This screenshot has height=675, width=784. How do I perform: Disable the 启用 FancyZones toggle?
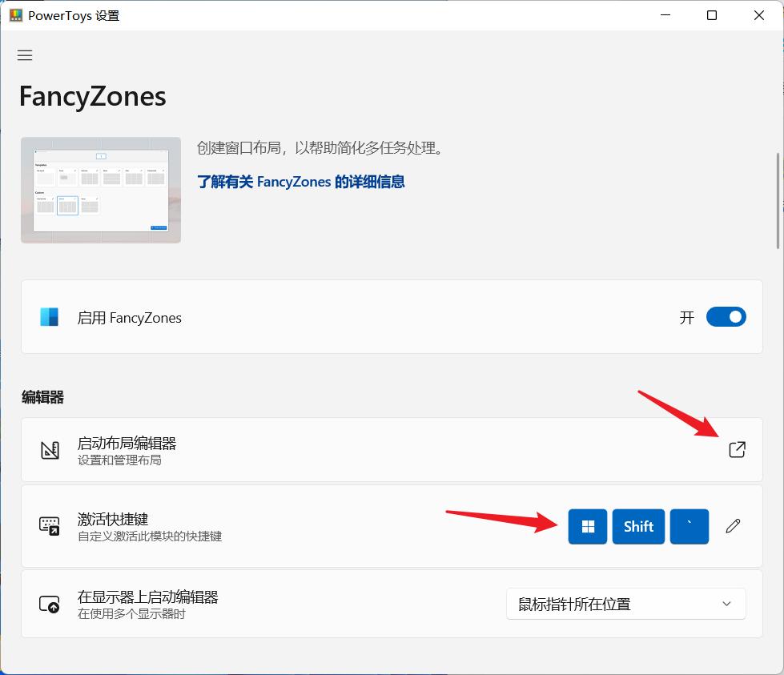[x=726, y=316]
